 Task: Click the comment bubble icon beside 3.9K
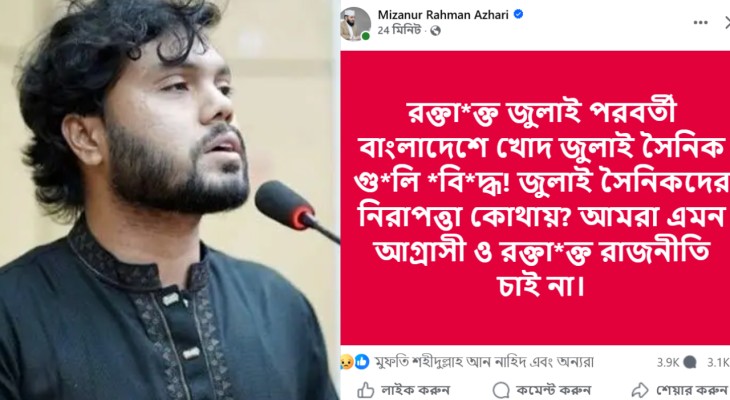tap(689, 362)
